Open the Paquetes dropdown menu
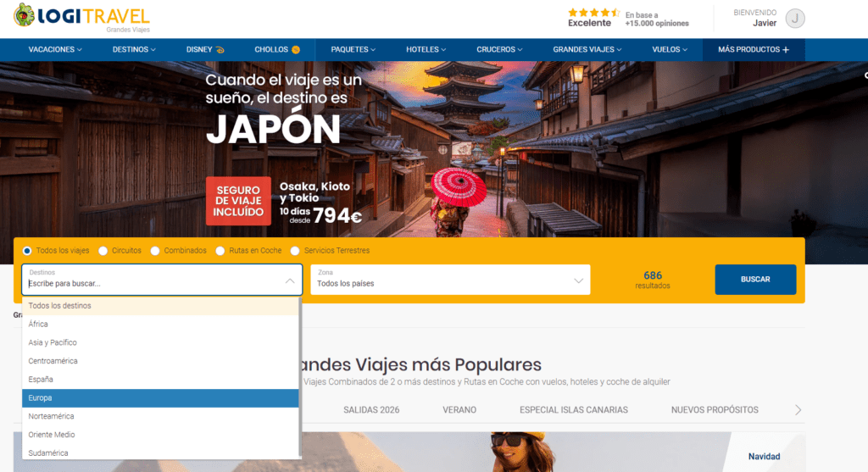868x472 pixels. 353,50
